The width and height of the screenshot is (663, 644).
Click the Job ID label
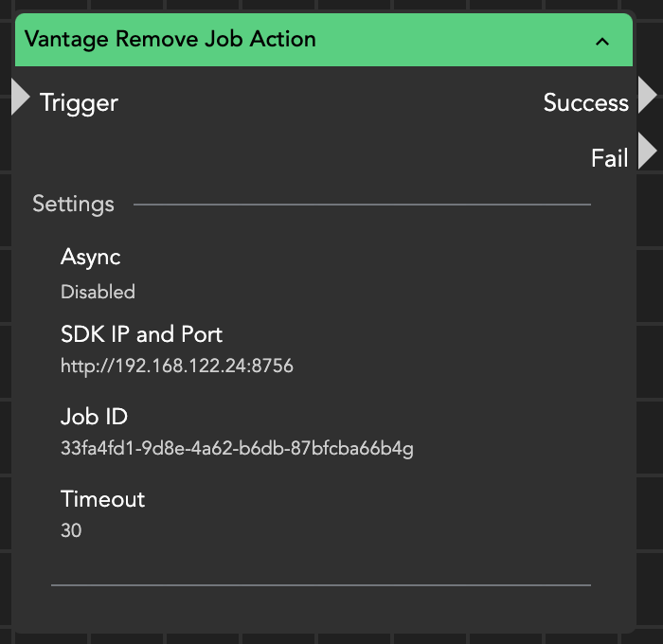pos(94,417)
